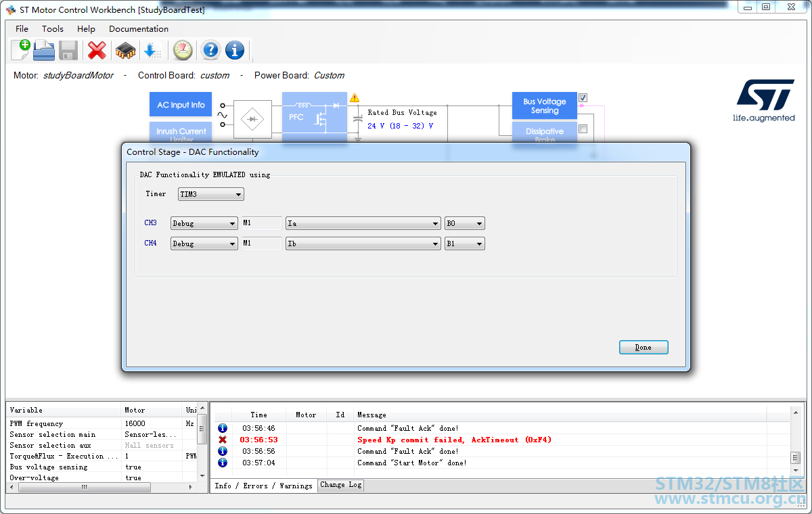The width and height of the screenshot is (812, 514).
Task: Click the Motor column header in message log
Action: point(306,415)
